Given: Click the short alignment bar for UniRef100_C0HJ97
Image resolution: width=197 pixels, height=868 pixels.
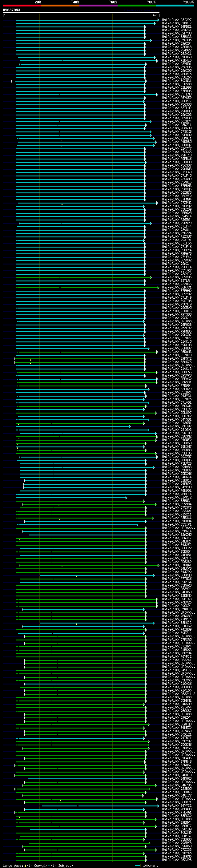Looking at the screenshot, I should pos(73,426).
